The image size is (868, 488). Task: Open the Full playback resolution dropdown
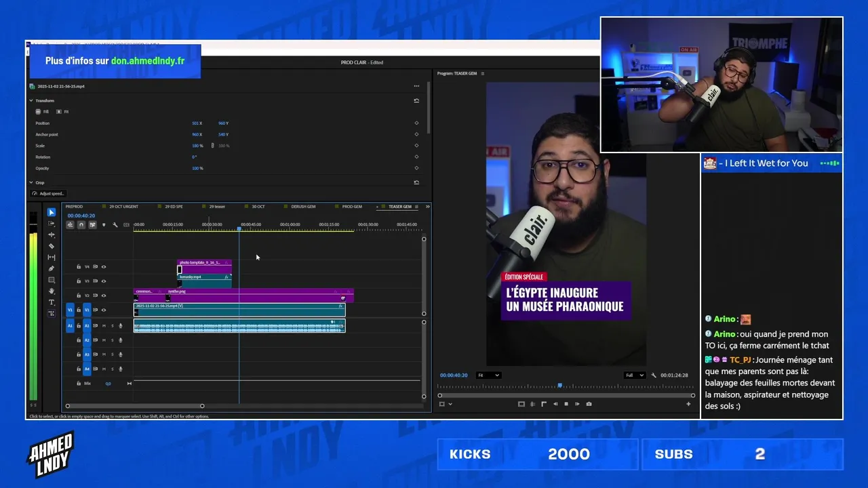tap(635, 375)
